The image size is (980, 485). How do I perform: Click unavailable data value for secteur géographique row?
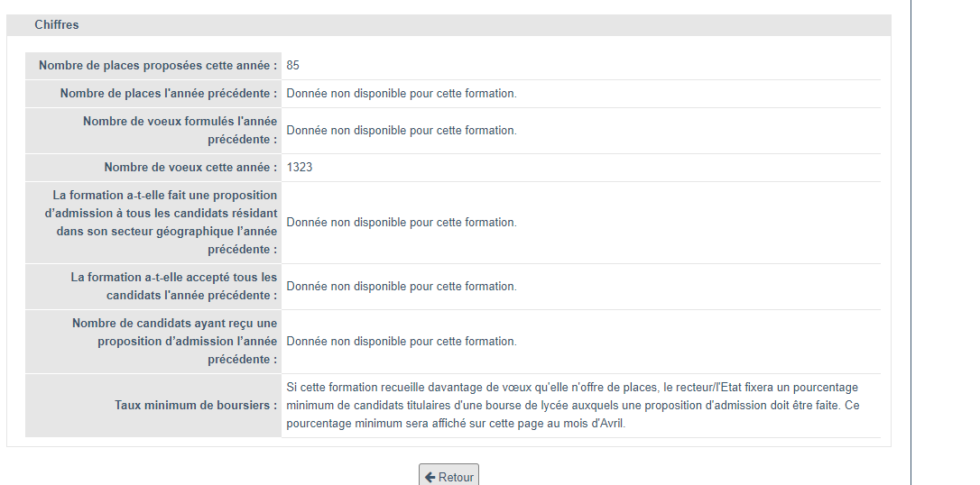pyautogui.click(x=402, y=223)
